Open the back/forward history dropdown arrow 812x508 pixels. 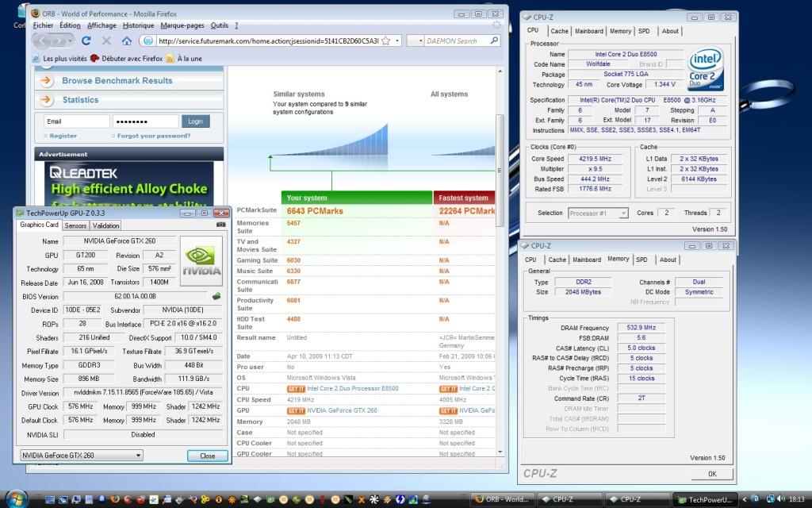pos(70,40)
